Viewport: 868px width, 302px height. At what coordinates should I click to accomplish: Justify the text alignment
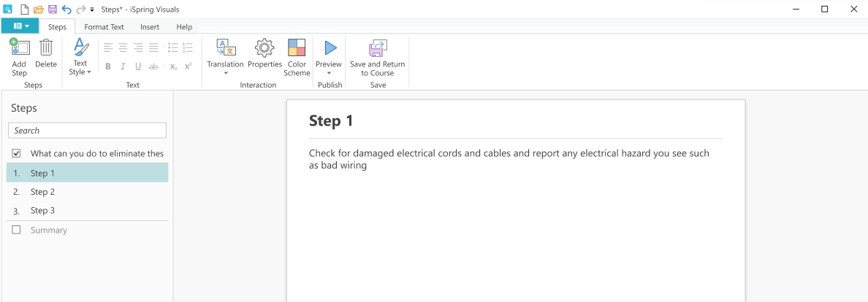154,48
